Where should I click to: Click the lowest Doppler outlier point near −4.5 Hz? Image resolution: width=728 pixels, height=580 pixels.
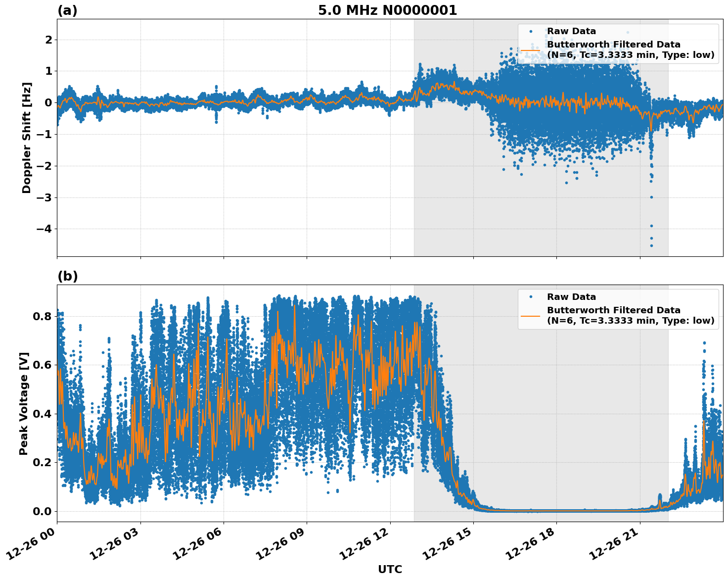pos(651,245)
